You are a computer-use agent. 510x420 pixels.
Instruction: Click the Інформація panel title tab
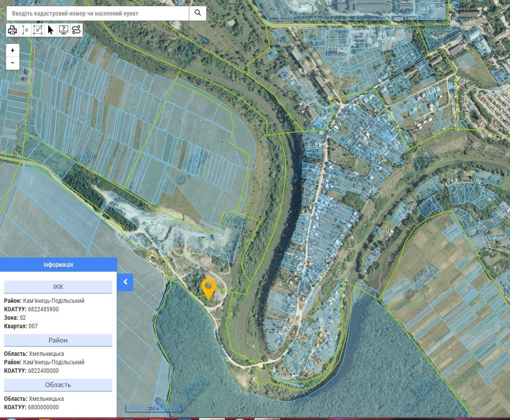tap(58, 265)
